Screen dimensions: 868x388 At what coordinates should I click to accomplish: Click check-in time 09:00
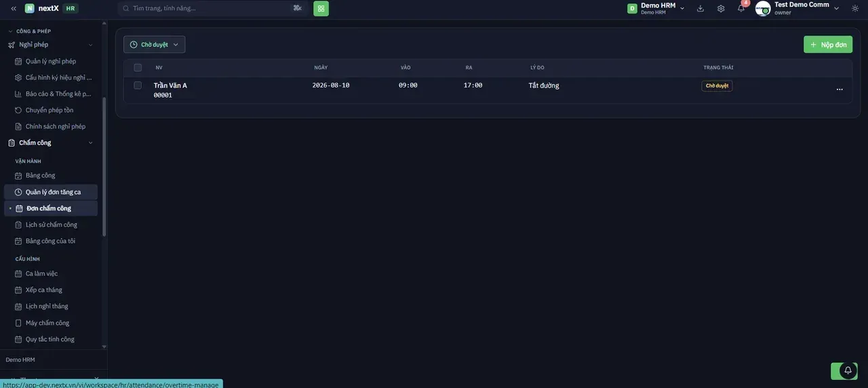[x=408, y=85]
